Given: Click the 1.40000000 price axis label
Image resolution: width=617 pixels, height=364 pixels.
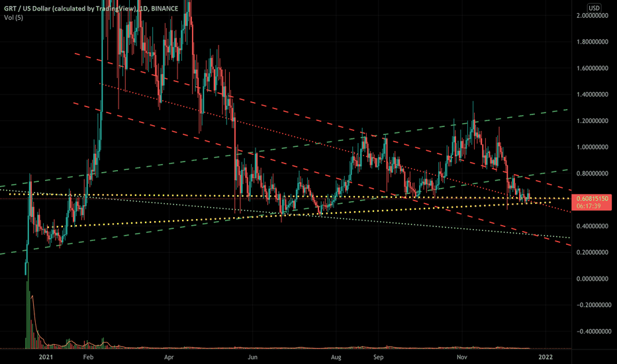Looking at the screenshot, I should (593, 95).
